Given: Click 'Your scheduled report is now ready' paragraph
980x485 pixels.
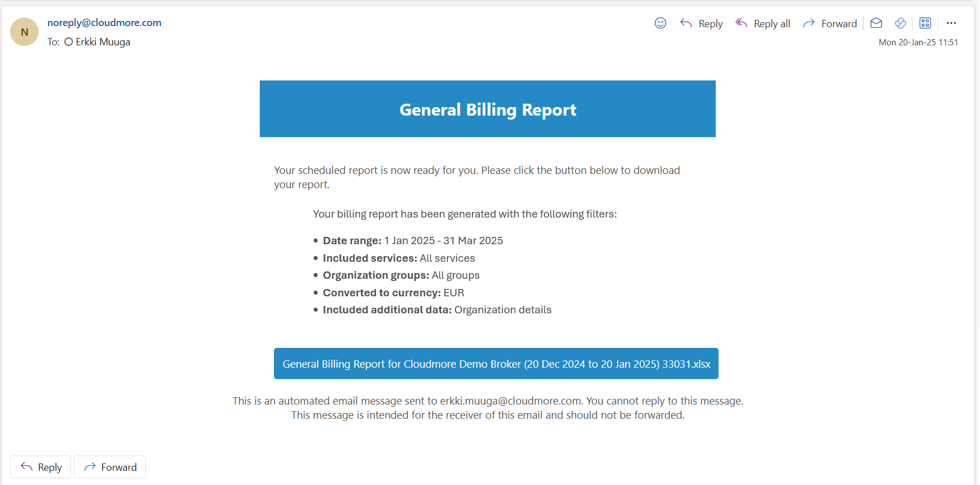Looking at the screenshot, I should coord(477,177).
